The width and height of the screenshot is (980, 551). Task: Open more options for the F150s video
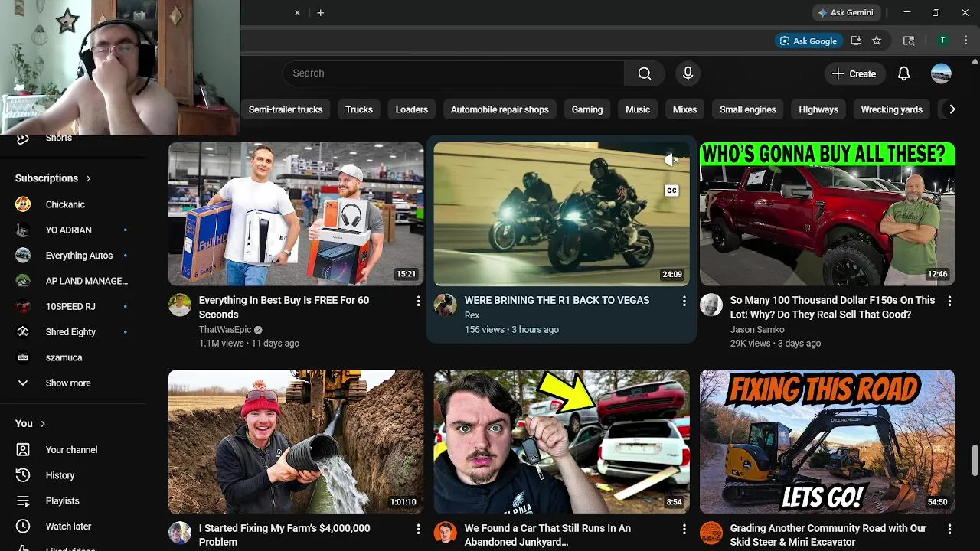coord(949,302)
